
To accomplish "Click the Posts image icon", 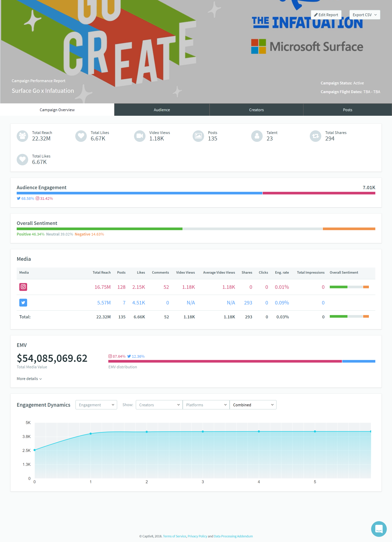I will tap(198, 136).
